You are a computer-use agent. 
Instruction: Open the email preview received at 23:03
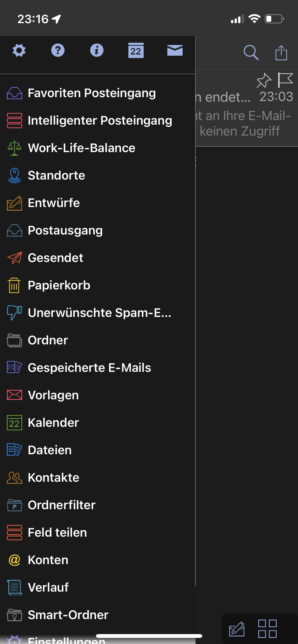pyautogui.click(x=245, y=114)
